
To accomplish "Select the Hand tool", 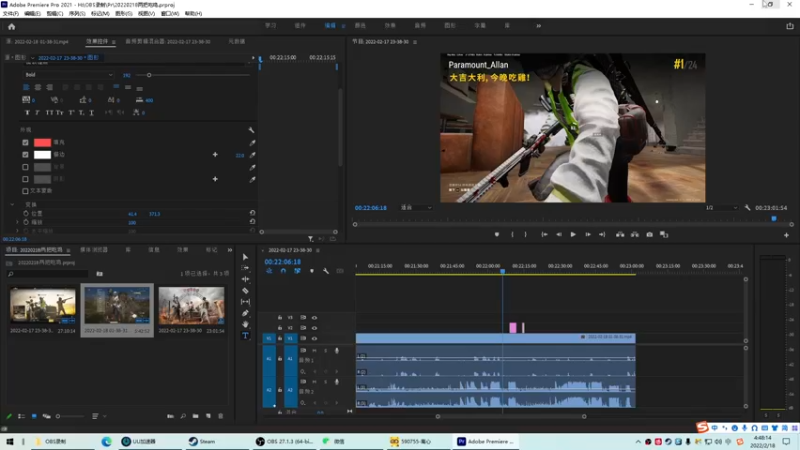I will [x=245, y=324].
